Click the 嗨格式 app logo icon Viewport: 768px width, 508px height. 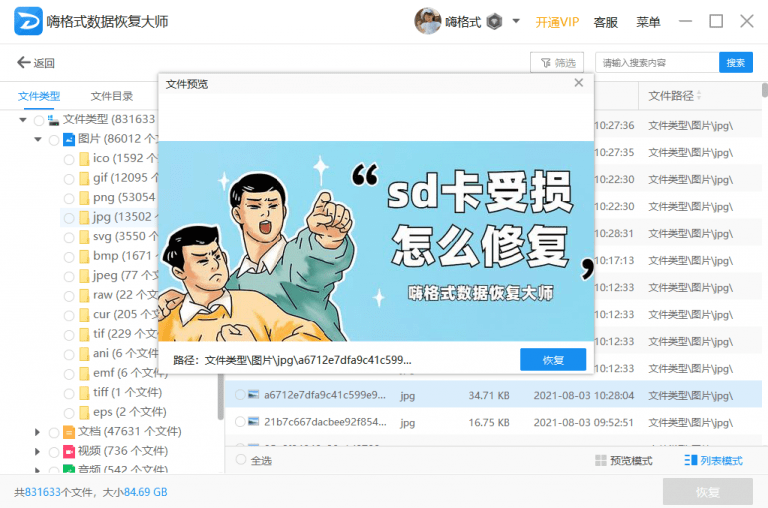[28, 21]
